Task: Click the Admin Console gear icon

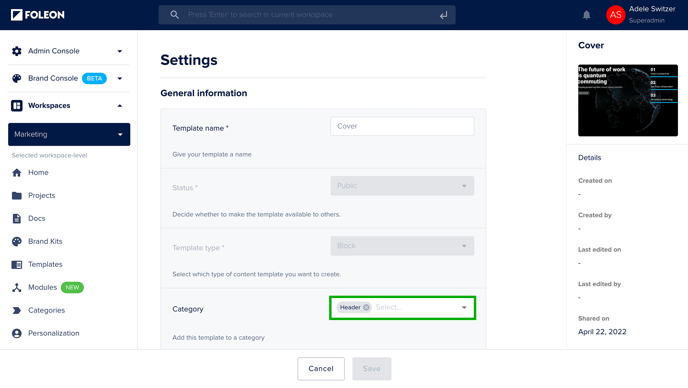Action: coord(17,51)
